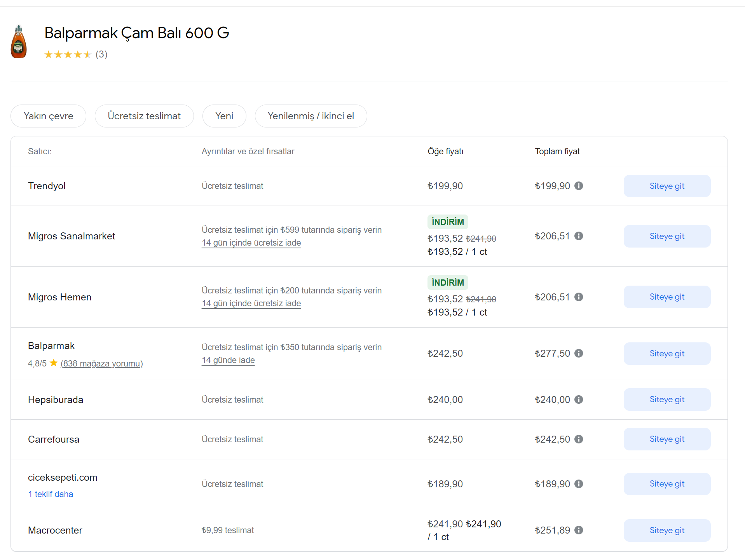Image resolution: width=745 pixels, height=560 pixels.
Task: Click info icon beside Balparmak ₺277,50 total
Action: (579, 353)
